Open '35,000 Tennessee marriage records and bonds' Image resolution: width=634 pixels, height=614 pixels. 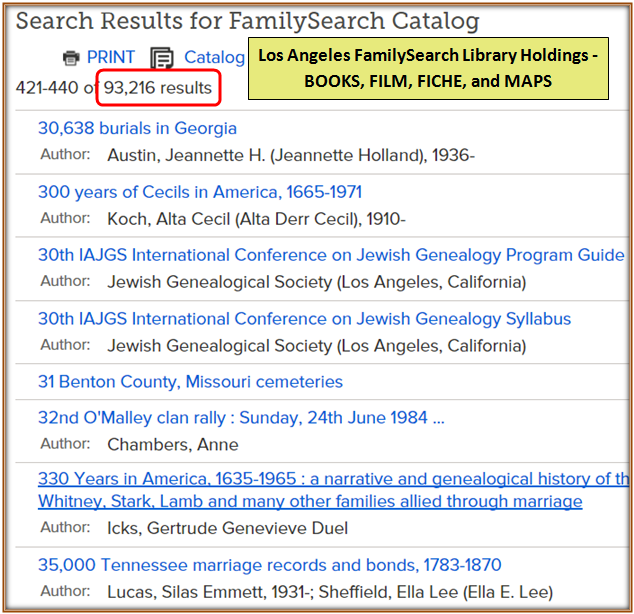(x=269, y=565)
